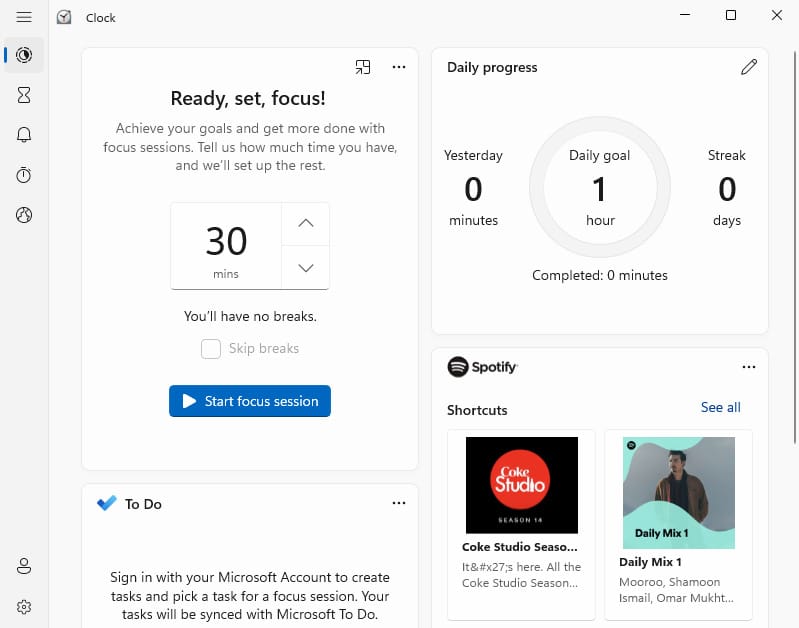Open focus session card more options
799x628 pixels.
pos(399,67)
